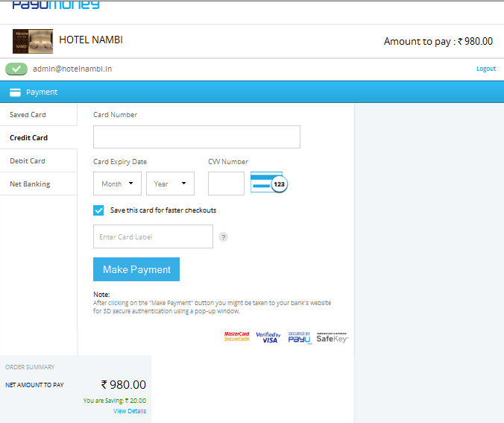Click the Verified by Visa logo

pyautogui.click(x=268, y=337)
